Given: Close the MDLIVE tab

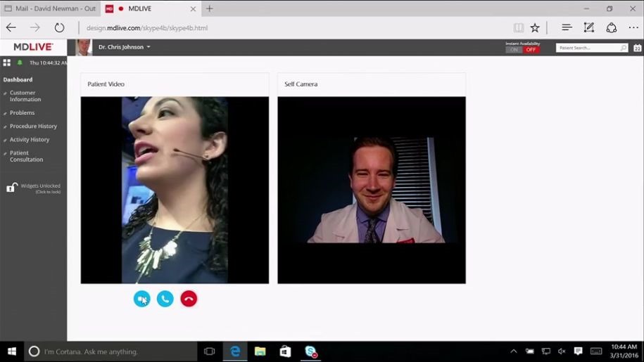Looking at the screenshot, I should click(193, 8).
